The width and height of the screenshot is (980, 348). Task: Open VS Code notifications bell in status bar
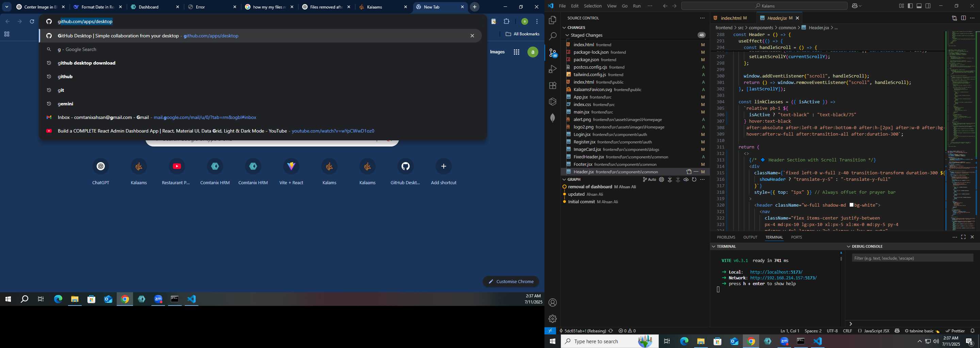tap(973, 331)
